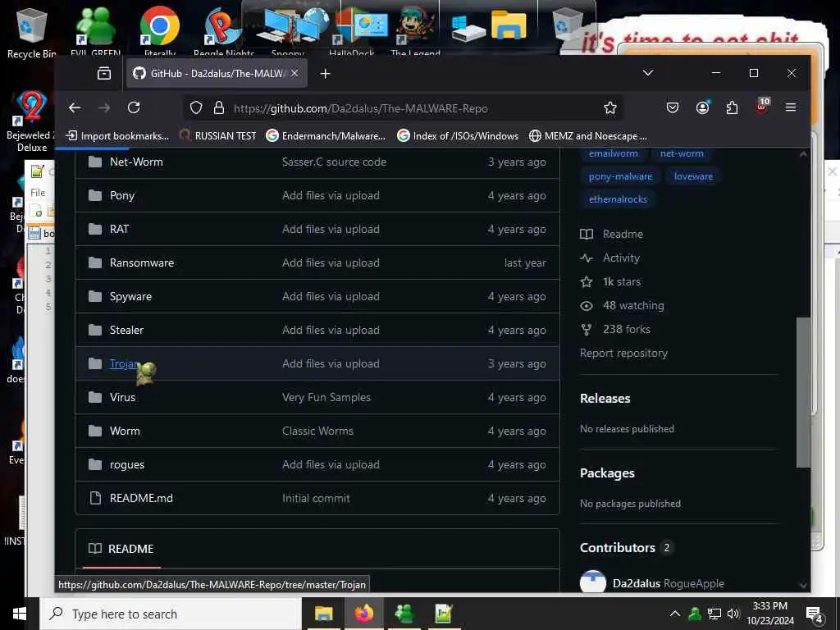Image resolution: width=840 pixels, height=630 pixels.
Task: Show hidden system tray icons
Action: [675, 614]
